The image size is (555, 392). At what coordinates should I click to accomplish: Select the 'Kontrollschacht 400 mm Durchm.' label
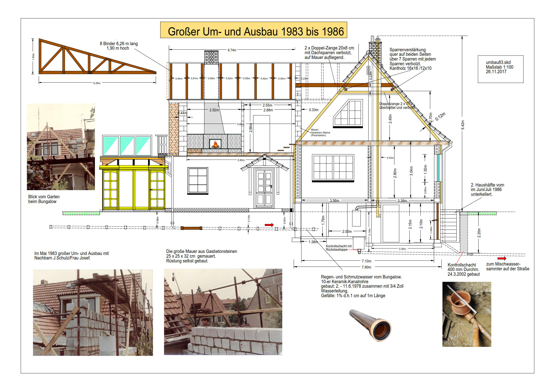tap(463, 270)
